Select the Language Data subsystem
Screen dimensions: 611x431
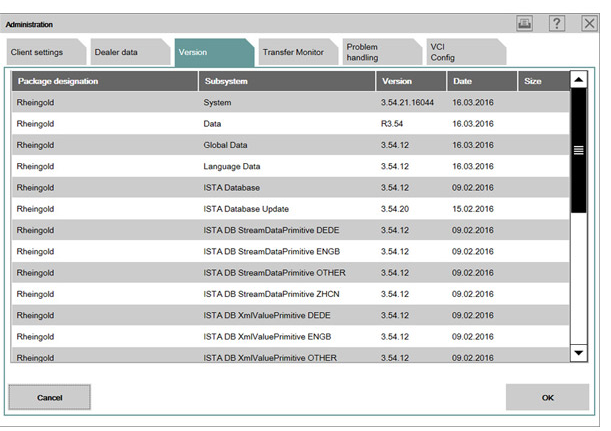pos(231,166)
